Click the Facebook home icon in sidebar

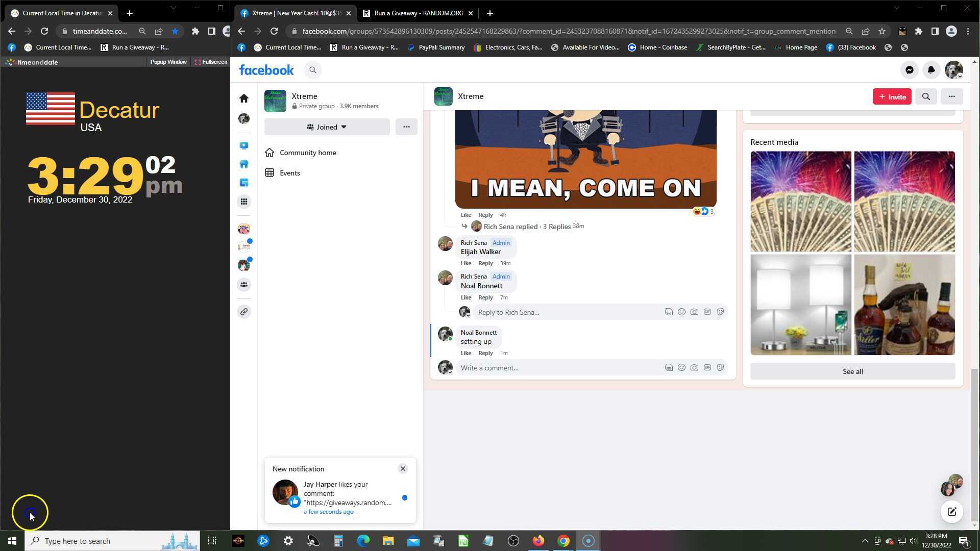click(244, 98)
